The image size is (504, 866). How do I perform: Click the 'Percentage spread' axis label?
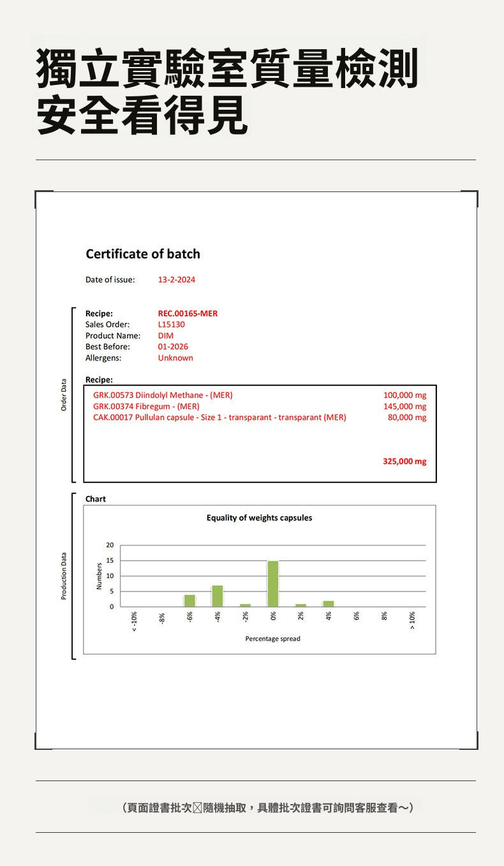coord(272,639)
